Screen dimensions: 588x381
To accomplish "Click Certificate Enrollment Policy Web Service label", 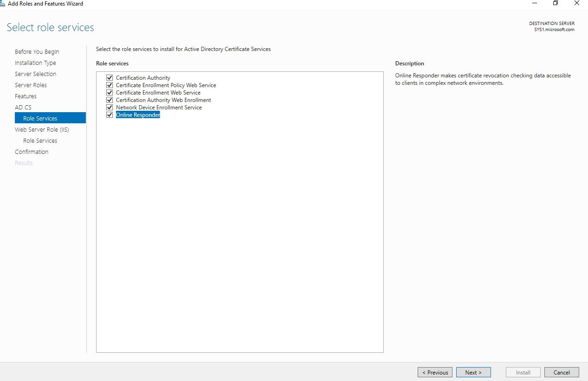I will coord(166,85).
